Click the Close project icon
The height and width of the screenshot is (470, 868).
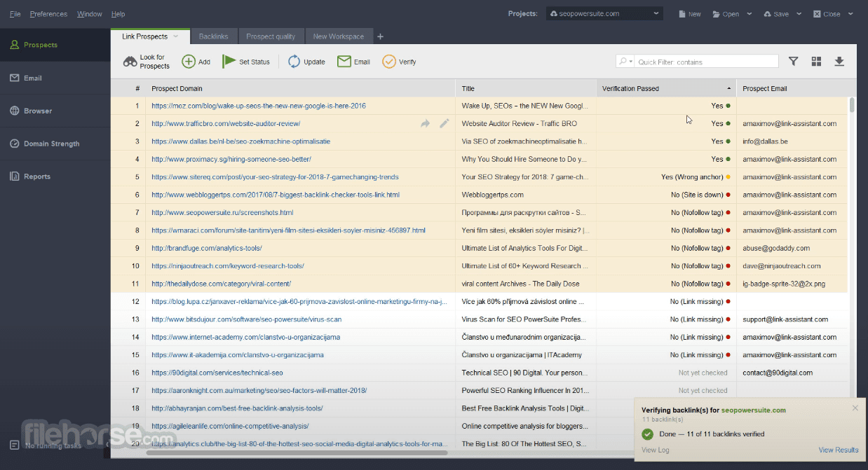tap(817, 14)
